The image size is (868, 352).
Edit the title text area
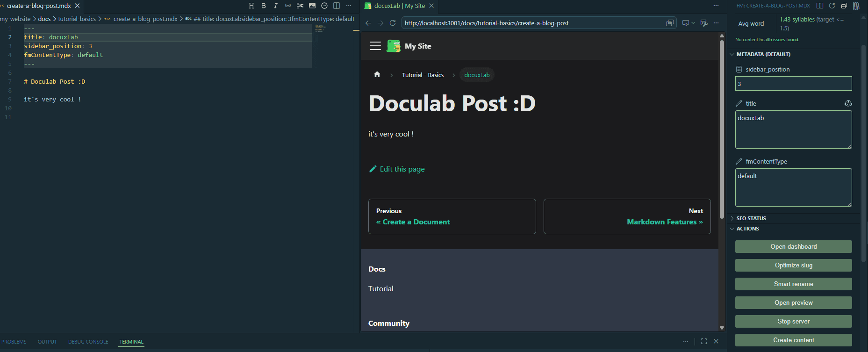click(794, 129)
